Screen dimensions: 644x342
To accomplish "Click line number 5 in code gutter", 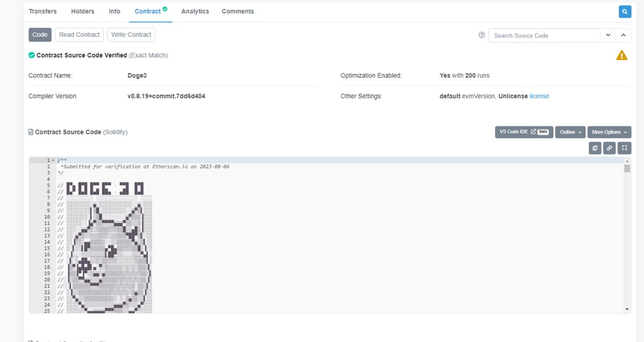I will pos(48,186).
